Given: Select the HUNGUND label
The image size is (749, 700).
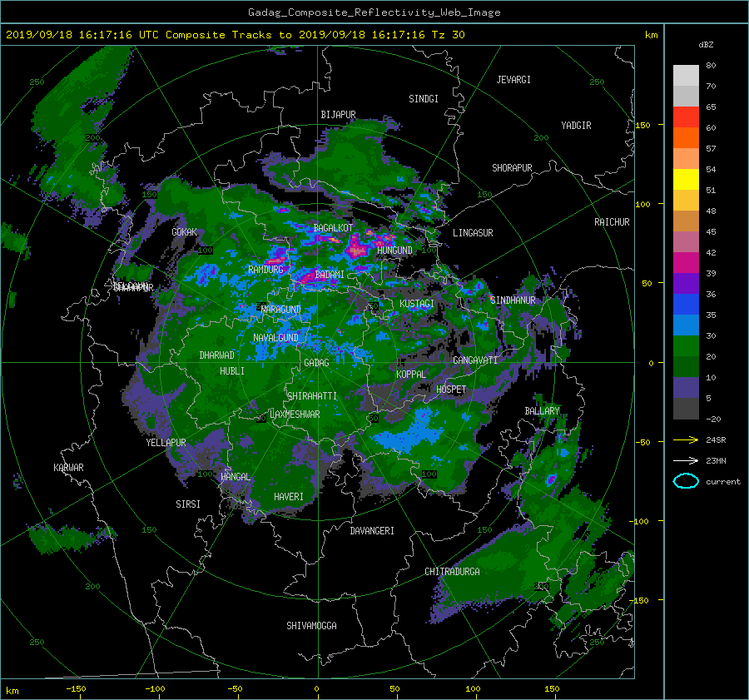Looking at the screenshot, I should [x=394, y=251].
